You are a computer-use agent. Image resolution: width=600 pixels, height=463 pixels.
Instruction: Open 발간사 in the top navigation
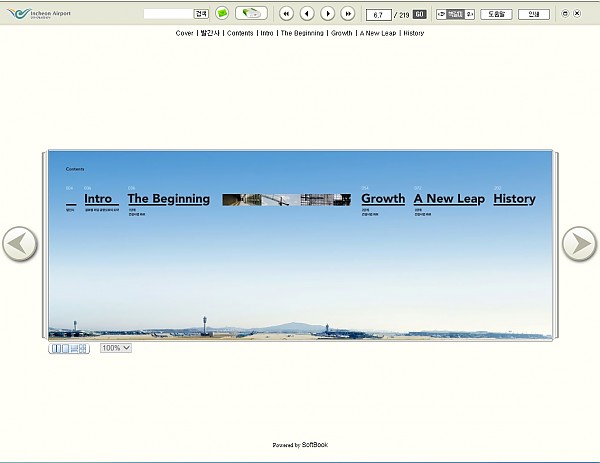[x=210, y=33]
